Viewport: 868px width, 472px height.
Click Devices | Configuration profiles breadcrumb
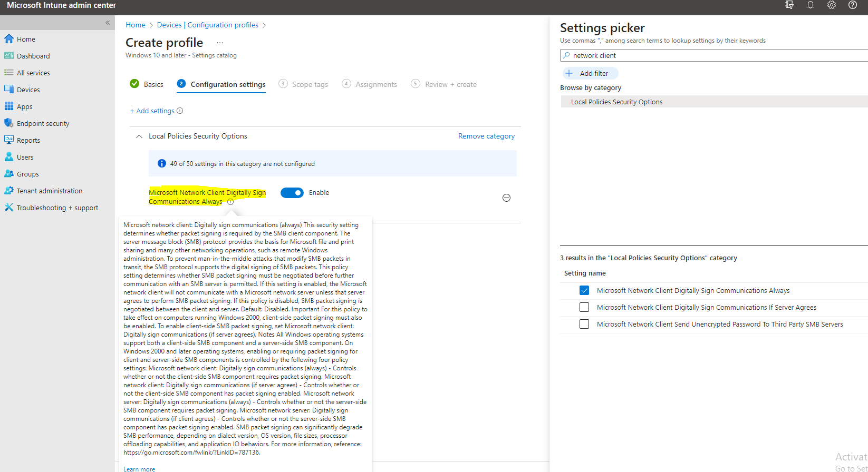tap(208, 25)
